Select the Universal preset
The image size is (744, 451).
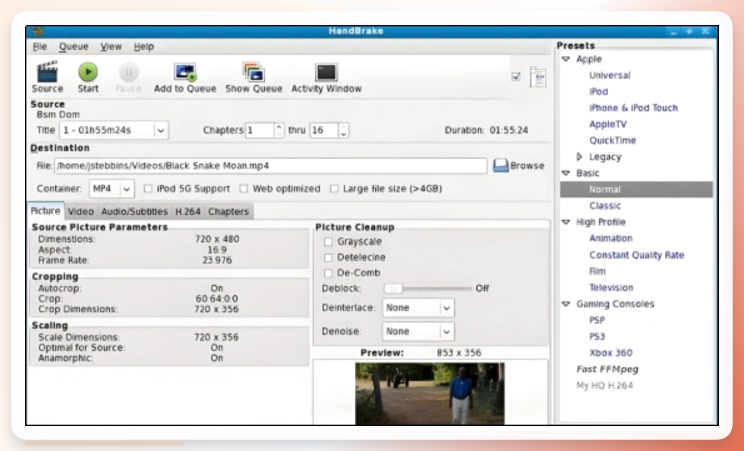click(610, 75)
